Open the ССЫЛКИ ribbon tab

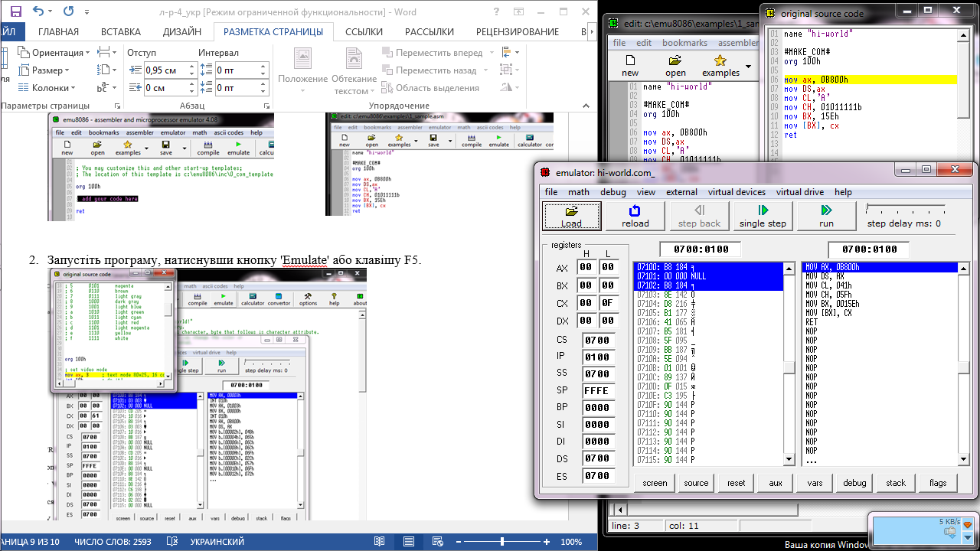(x=364, y=31)
